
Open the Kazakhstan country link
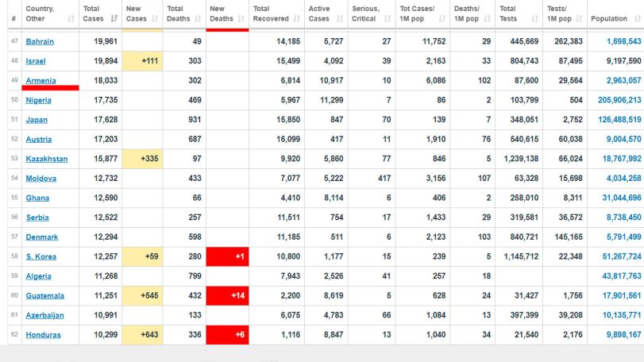(46, 159)
